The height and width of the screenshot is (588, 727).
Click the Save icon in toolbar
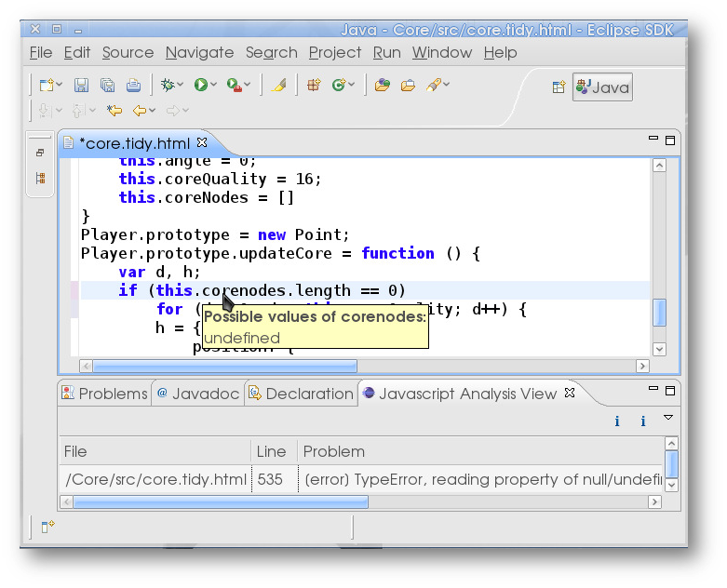coord(81,86)
